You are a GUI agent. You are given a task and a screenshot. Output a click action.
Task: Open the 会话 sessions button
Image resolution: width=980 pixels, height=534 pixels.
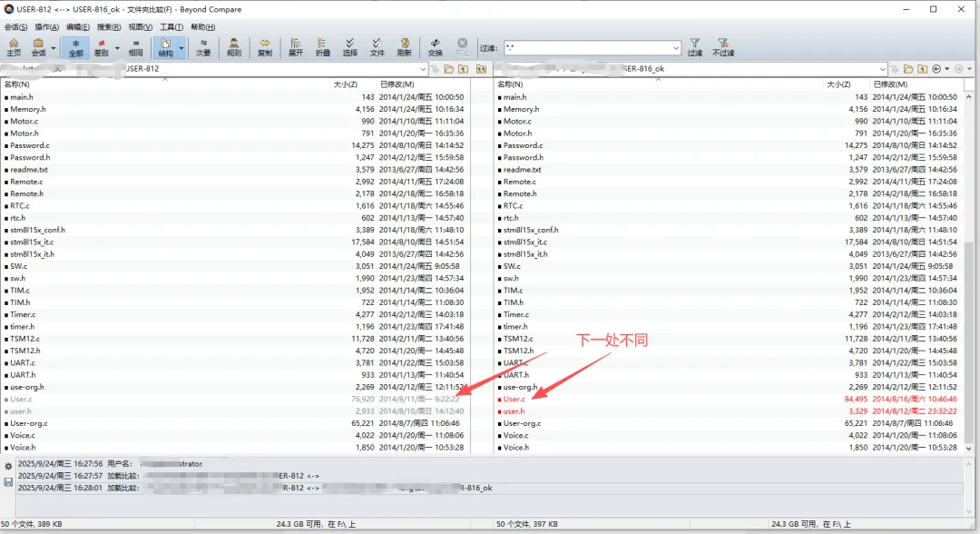click(39, 47)
